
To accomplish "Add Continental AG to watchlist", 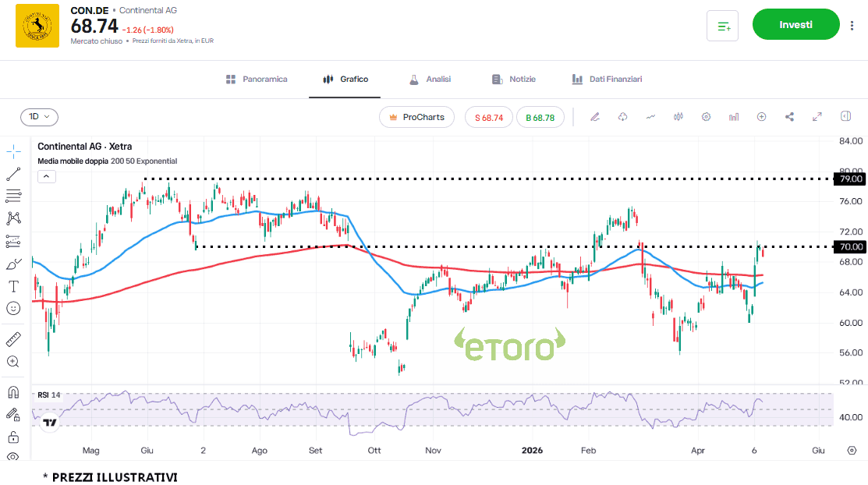I will tap(722, 26).
